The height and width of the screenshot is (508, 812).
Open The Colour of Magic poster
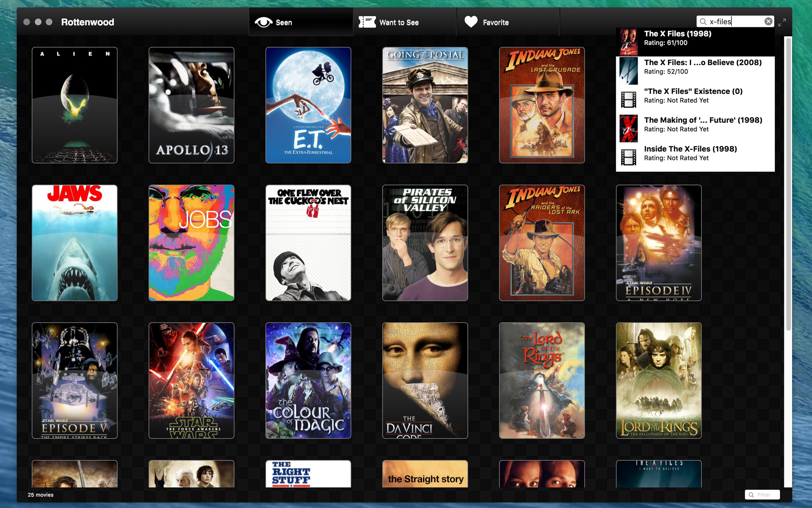click(x=308, y=381)
